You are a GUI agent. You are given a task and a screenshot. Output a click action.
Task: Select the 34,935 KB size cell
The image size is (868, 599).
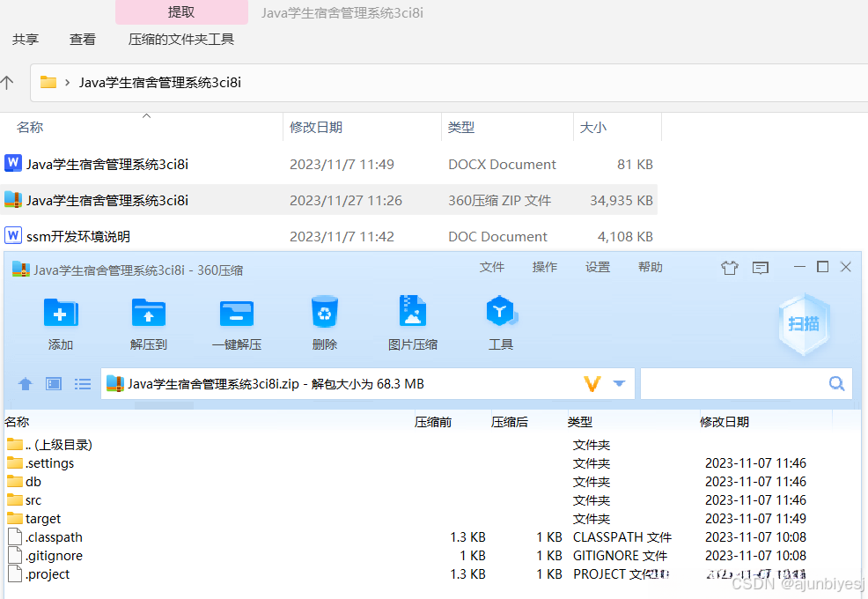622,200
